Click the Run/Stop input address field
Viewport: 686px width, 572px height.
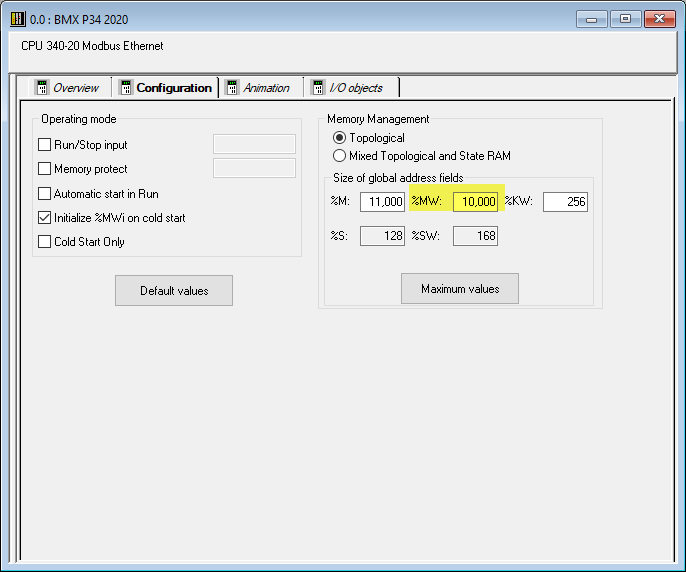(x=254, y=144)
